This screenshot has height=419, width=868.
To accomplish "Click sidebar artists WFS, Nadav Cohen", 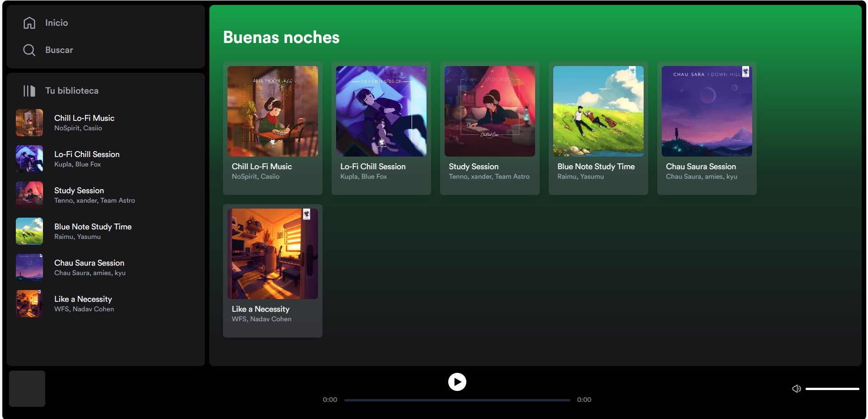I will point(84,309).
